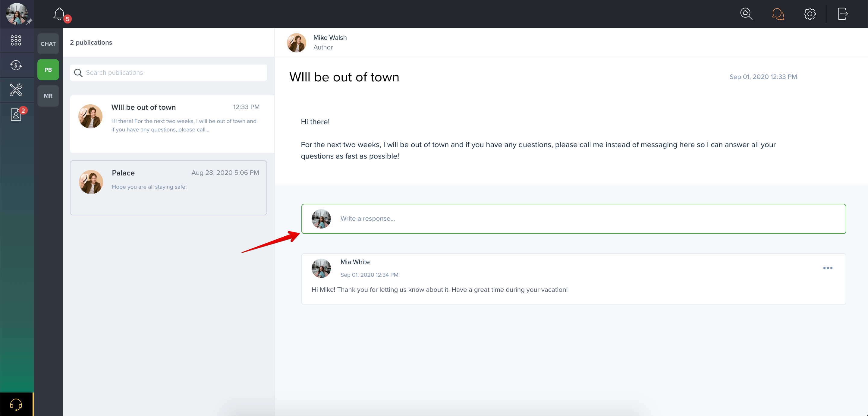Image resolution: width=868 pixels, height=416 pixels.
Task: Open settings gear icon
Action: [809, 14]
